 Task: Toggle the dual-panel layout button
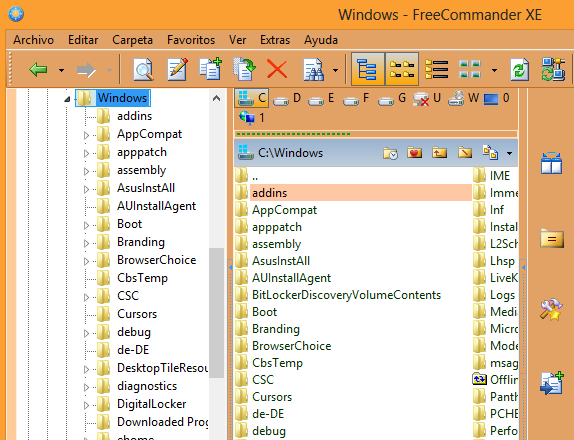click(402, 69)
